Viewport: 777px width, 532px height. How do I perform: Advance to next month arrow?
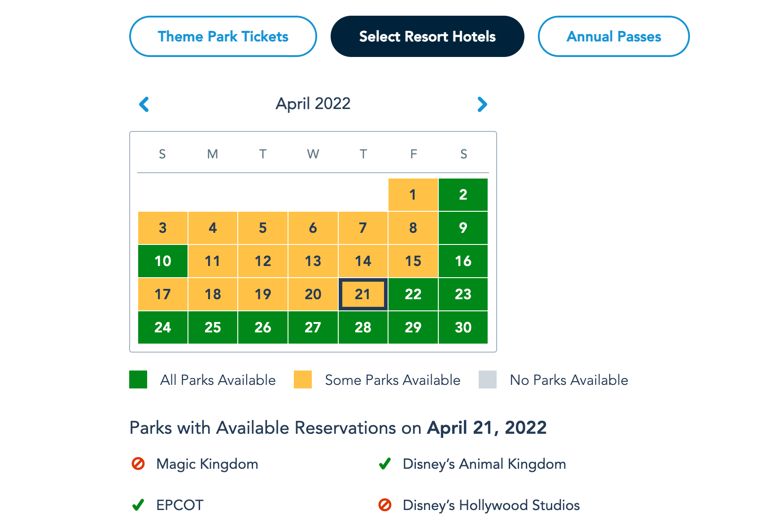[482, 105]
